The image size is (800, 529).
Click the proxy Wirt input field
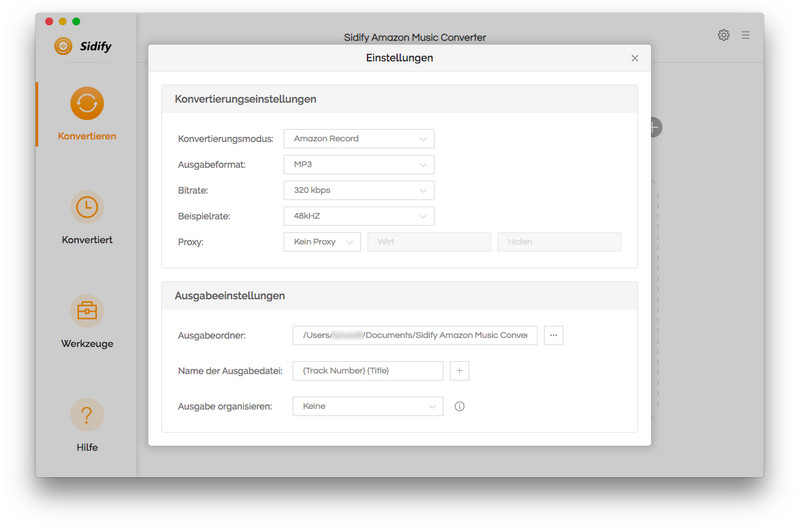pos(429,242)
